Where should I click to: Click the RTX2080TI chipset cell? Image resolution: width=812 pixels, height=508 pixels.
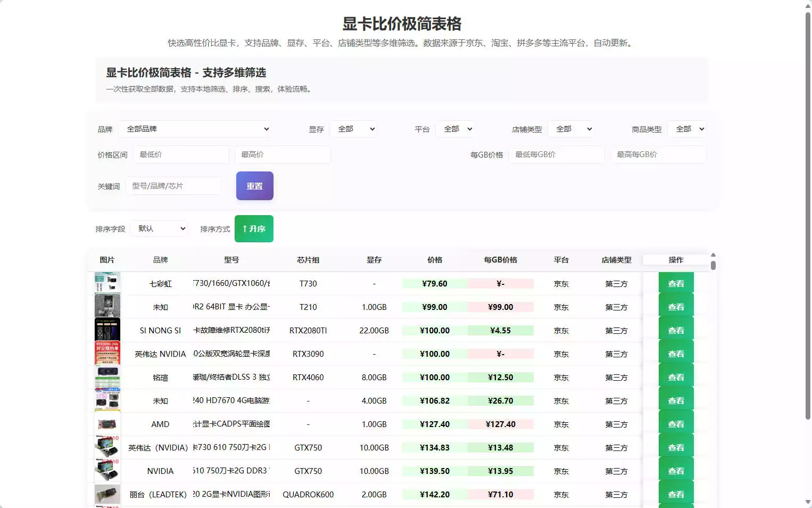[x=308, y=331]
